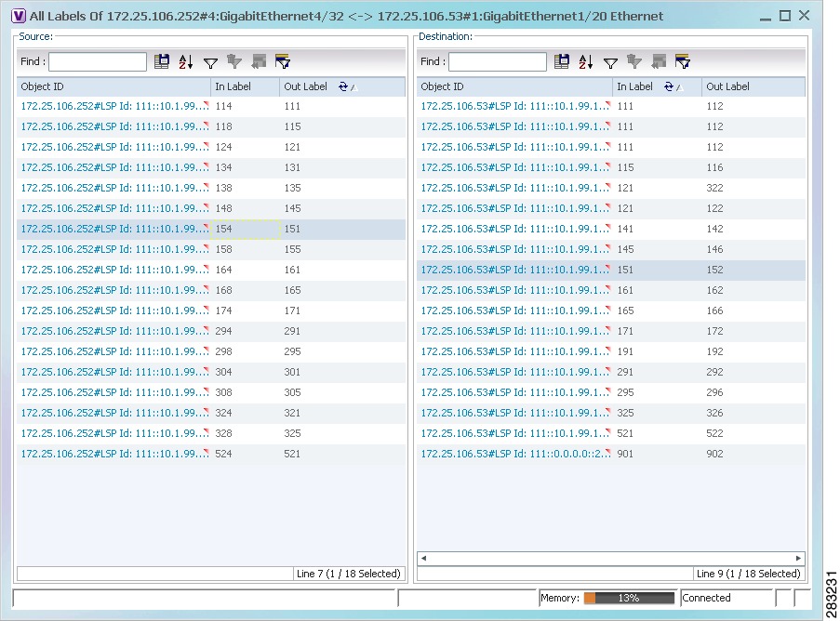840x621 pixels.
Task: Select Source Out Label cell 291
Action: (342, 331)
